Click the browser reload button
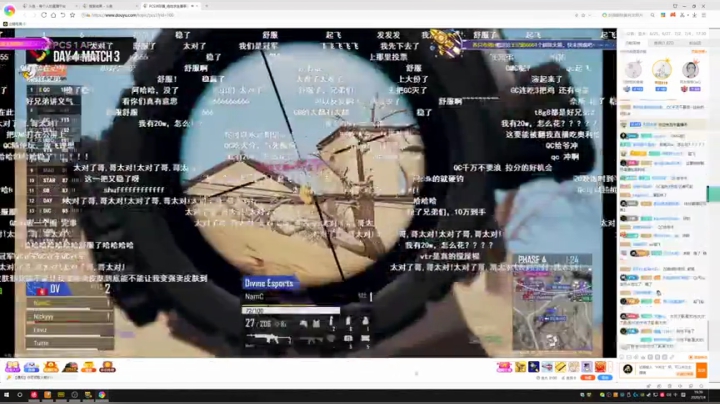The width and height of the screenshot is (720, 404). tap(44, 15)
